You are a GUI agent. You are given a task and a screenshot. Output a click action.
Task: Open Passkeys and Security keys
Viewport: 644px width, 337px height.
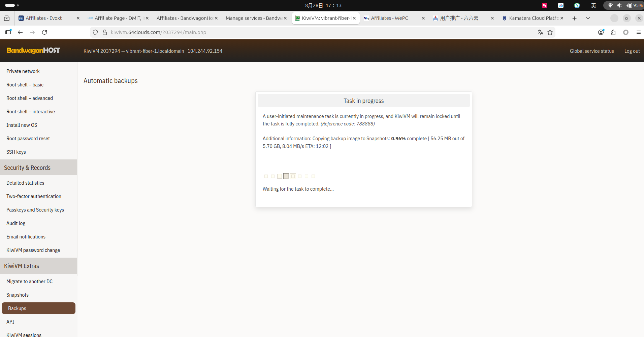tap(35, 210)
